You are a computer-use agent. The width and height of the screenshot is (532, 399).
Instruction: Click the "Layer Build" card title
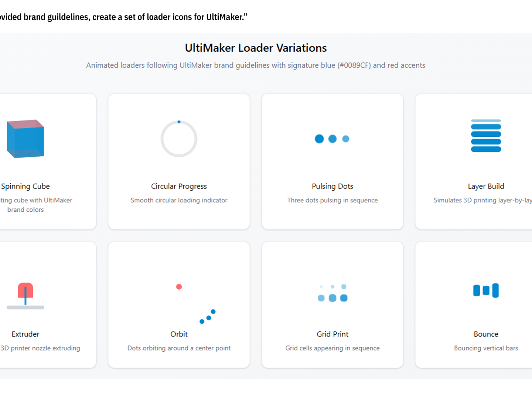(x=486, y=186)
